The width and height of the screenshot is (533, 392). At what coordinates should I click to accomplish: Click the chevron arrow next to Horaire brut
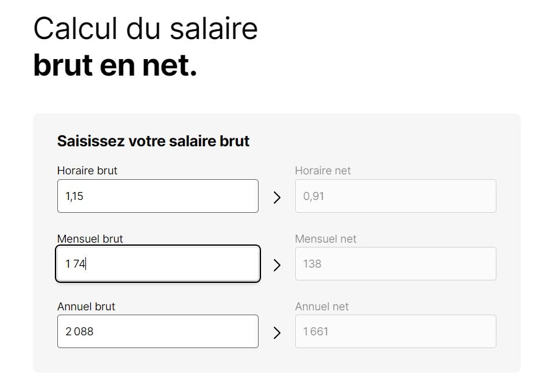click(x=277, y=196)
